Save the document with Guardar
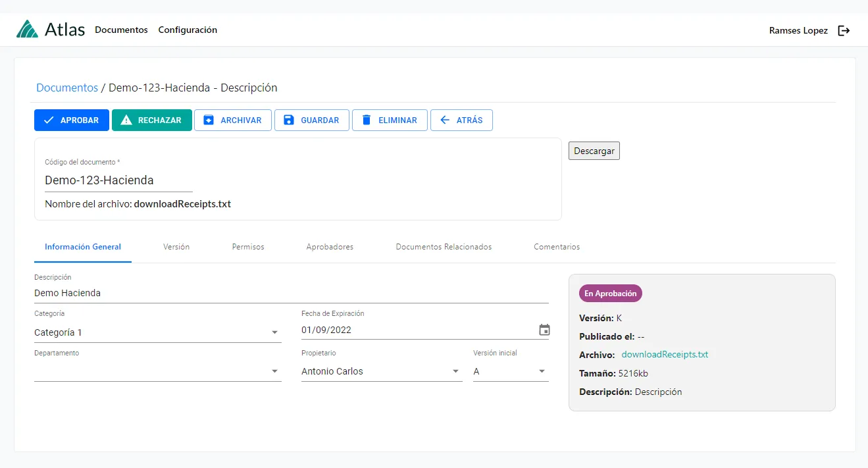 pos(311,120)
